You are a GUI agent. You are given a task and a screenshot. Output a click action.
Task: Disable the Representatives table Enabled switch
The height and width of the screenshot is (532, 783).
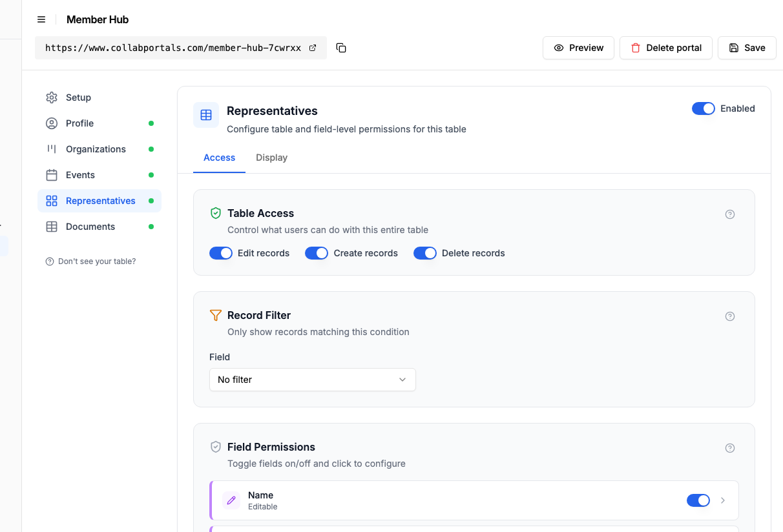click(704, 108)
